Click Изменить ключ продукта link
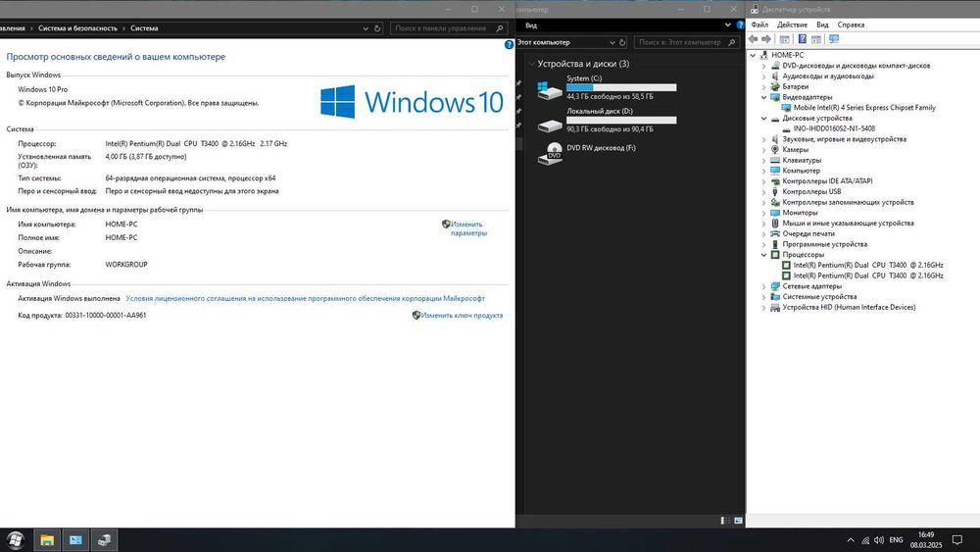Screen dimensions: 980x552 click(x=462, y=315)
